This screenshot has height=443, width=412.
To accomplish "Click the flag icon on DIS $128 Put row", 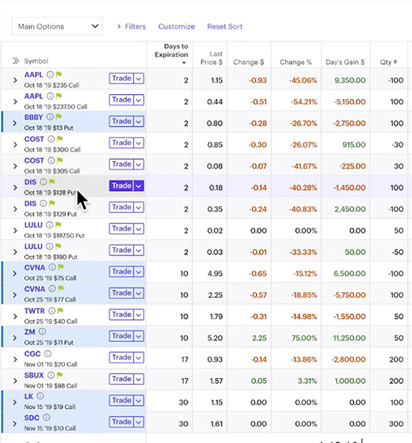I will [52, 182].
